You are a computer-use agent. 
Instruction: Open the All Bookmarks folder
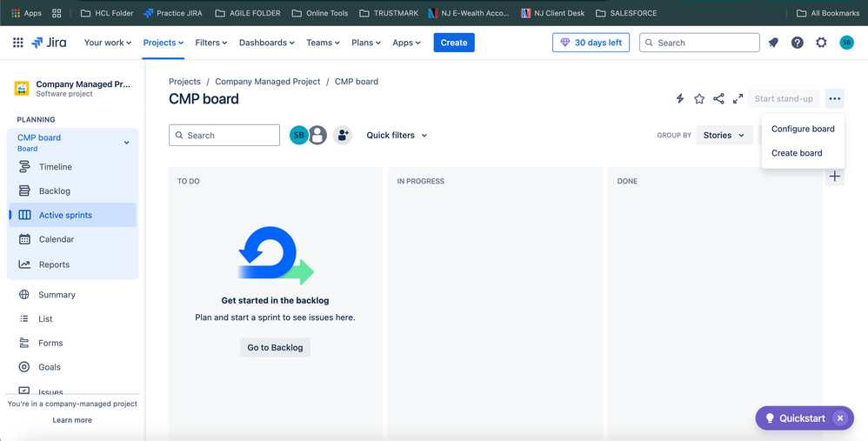coord(828,13)
